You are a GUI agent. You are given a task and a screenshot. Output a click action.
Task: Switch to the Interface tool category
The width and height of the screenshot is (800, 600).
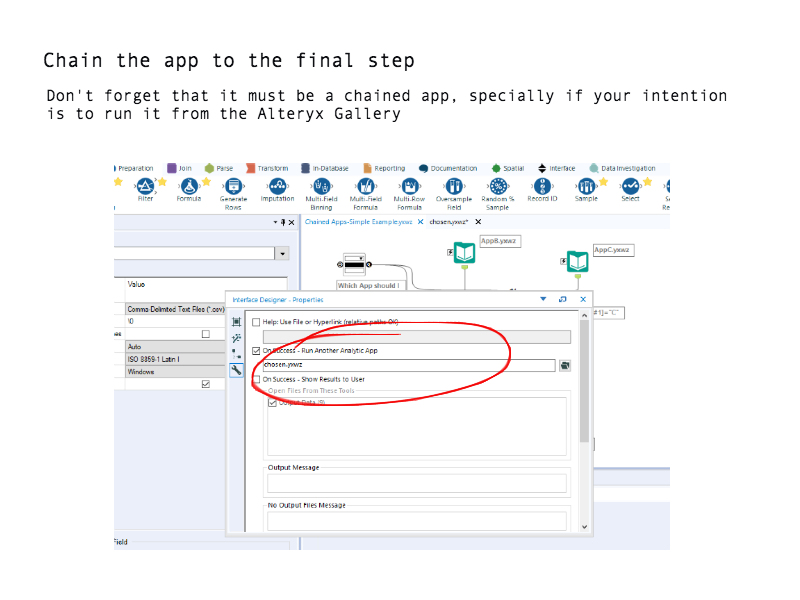point(556,168)
